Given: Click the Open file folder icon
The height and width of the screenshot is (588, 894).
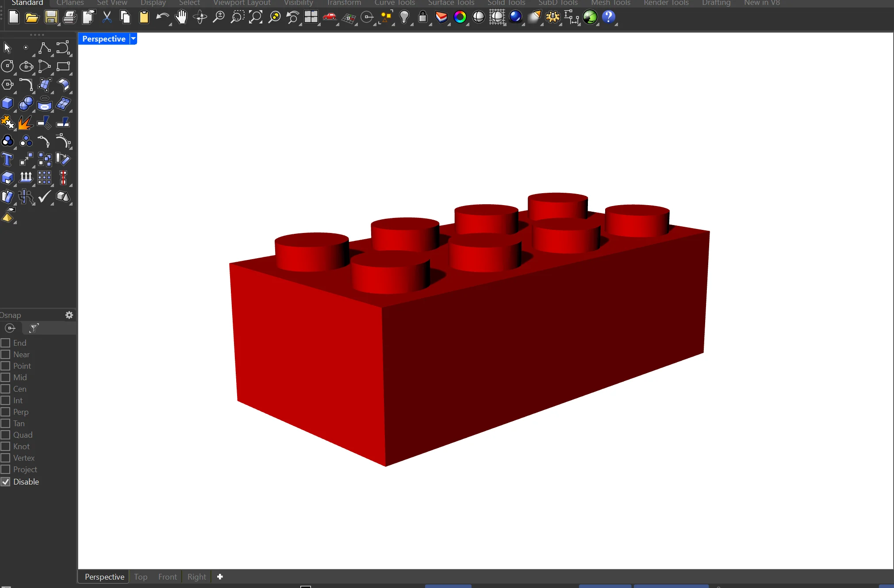Looking at the screenshot, I should click(x=31, y=18).
